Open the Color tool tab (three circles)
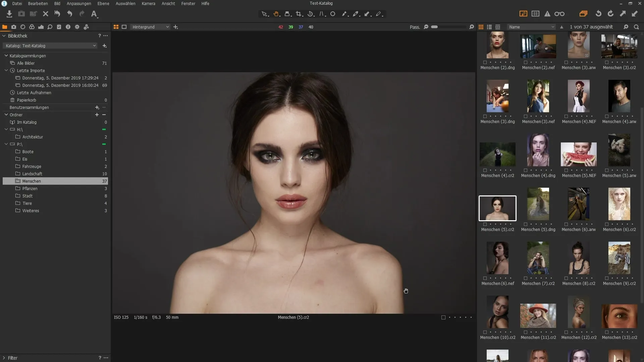The image size is (644, 362). (x=32, y=27)
